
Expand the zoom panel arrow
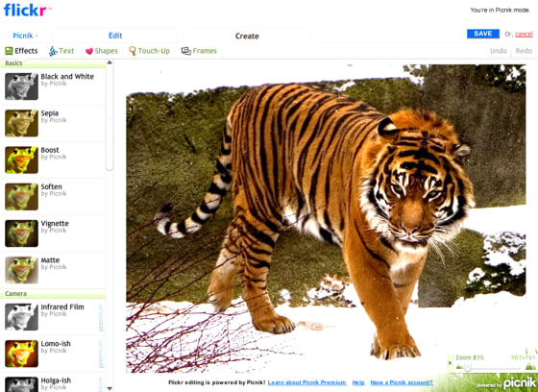coord(451,362)
